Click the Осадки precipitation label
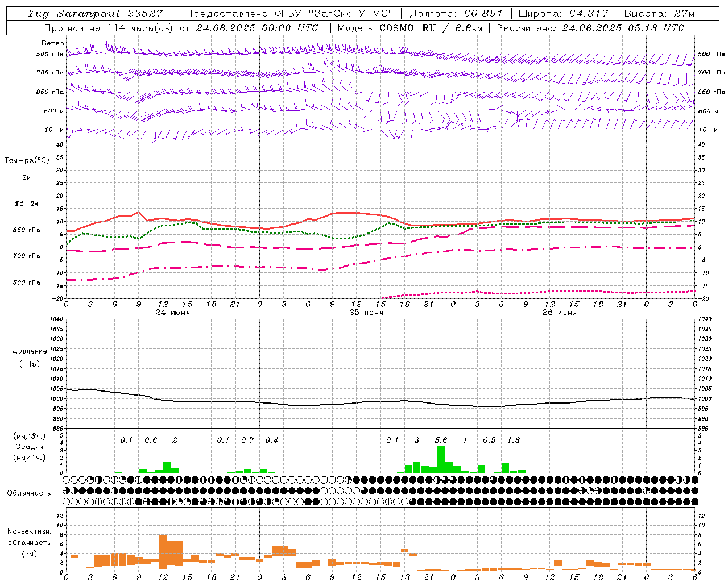The width and height of the screenshot is (728, 582). [x=29, y=447]
